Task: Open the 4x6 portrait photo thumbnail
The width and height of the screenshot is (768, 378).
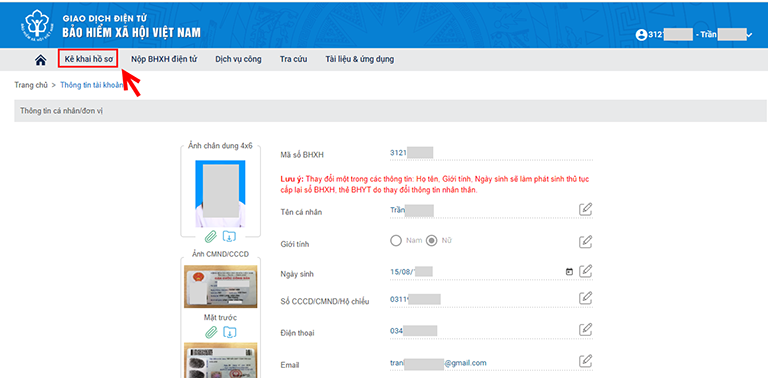Action: point(220,194)
